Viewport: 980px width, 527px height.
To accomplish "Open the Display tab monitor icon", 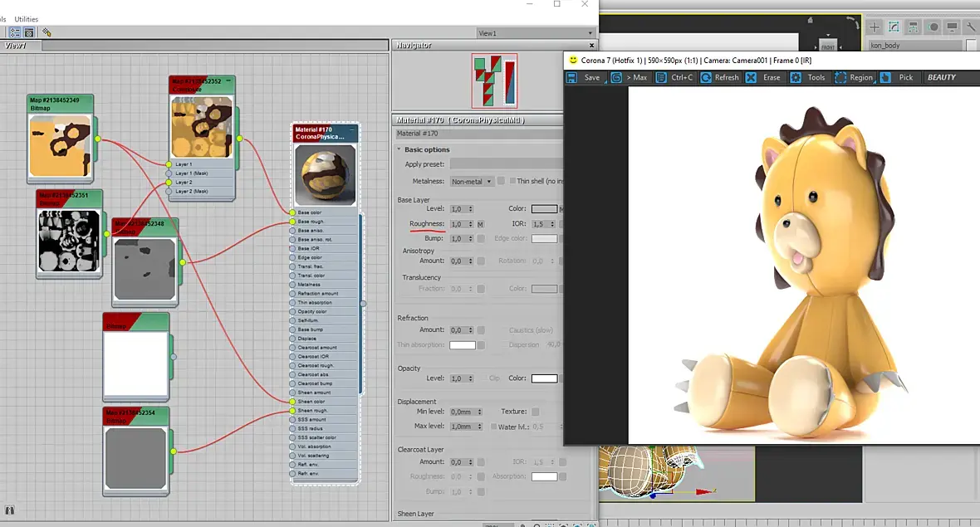I will tap(952, 27).
